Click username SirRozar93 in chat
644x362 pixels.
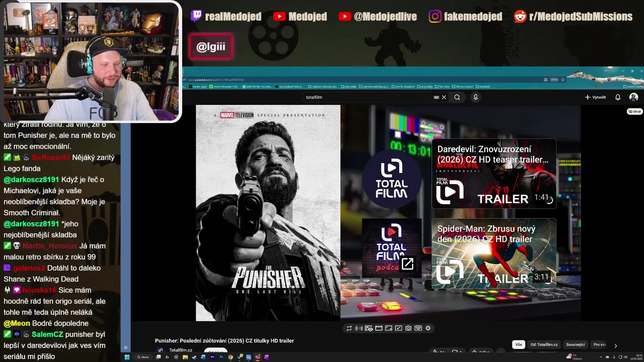coord(51,157)
